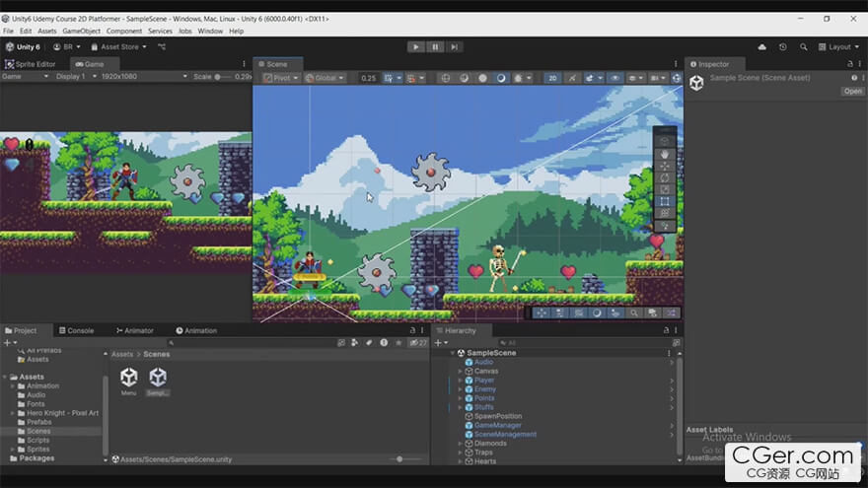Screen dimensions: 868x488
Task: Click the Project panel plus create button
Action: (x=9, y=343)
